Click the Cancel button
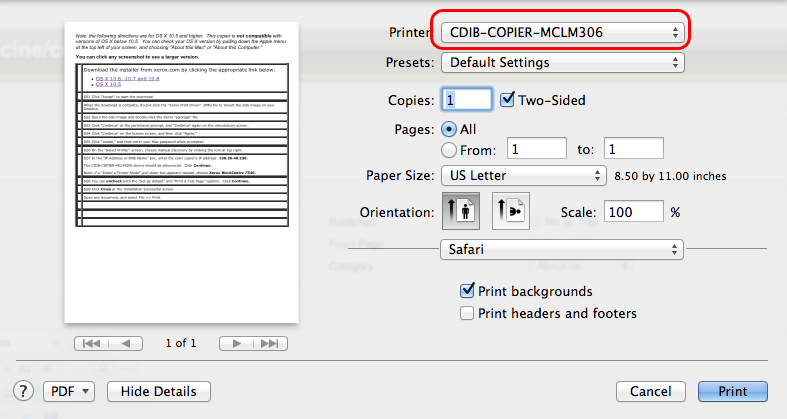Viewport: 787px width, 419px height. [650, 391]
